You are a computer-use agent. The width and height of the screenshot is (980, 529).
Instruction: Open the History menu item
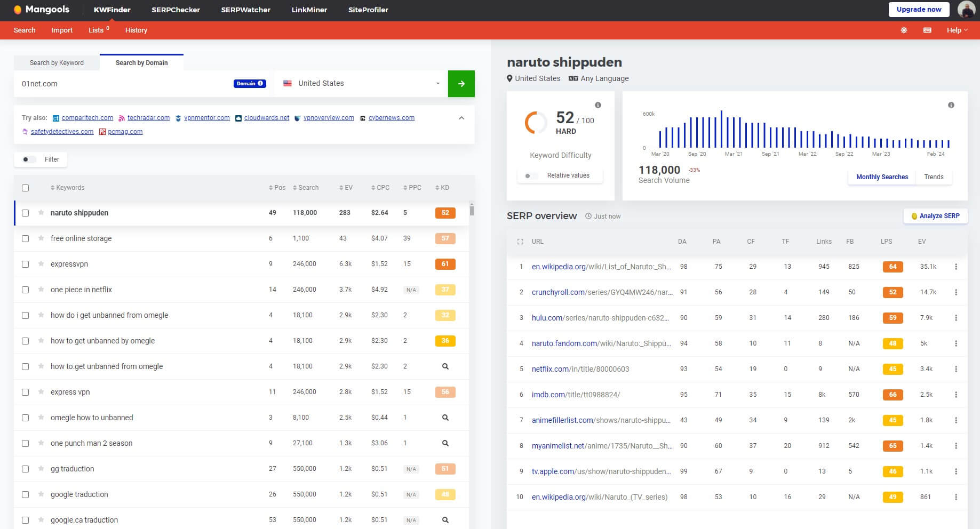(x=136, y=30)
